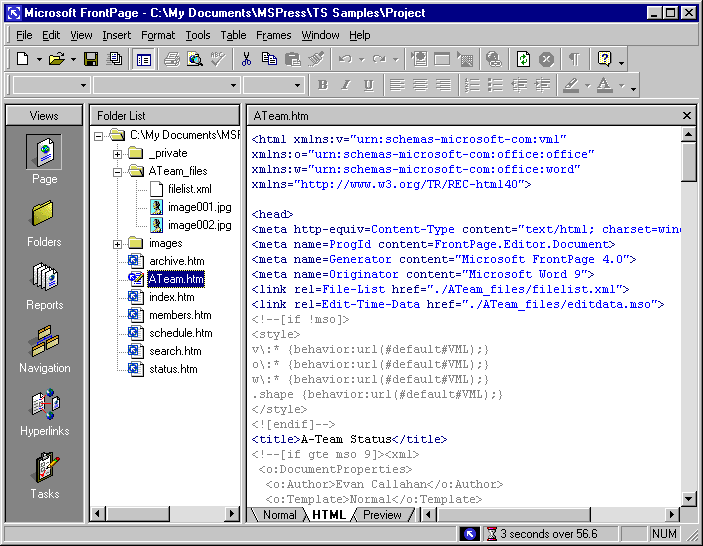Open the Undo history dropdown arrow
The width and height of the screenshot is (703, 546).
[x=361, y=59]
